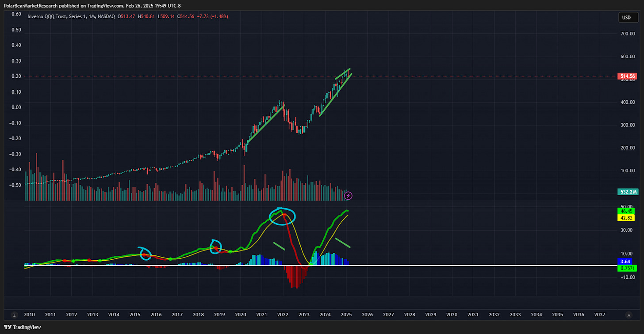Click the 2025 year on time axis
Image resolution: width=644 pixels, height=334 pixels.
(x=346, y=315)
